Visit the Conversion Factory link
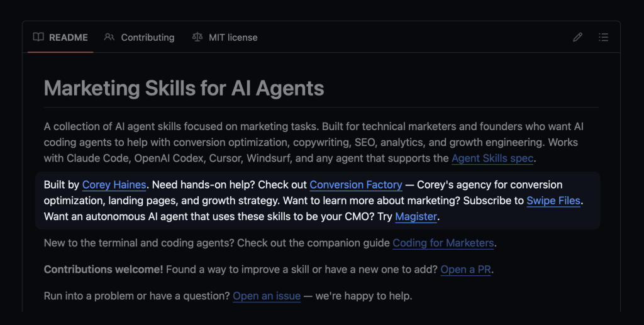 click(x=356, y=185)
